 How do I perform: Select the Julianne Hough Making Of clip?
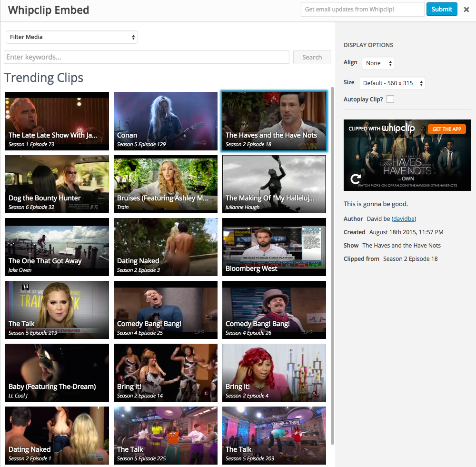coord(274,184)
